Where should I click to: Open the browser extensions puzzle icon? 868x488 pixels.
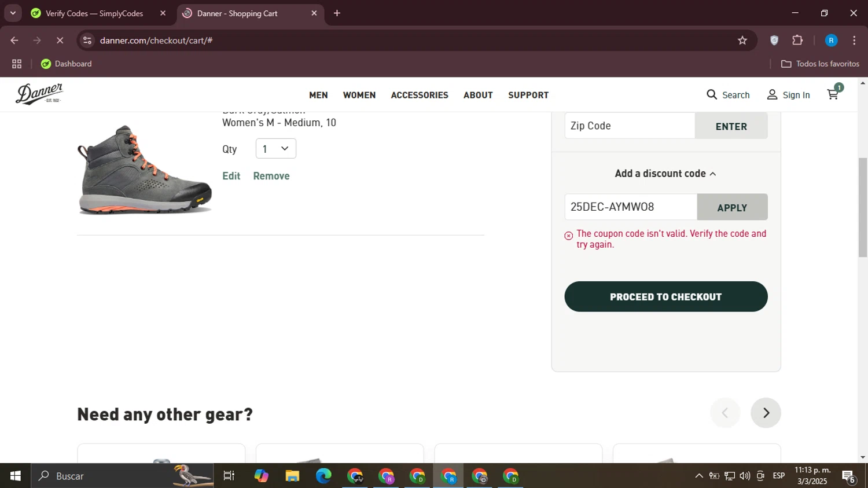798,41
